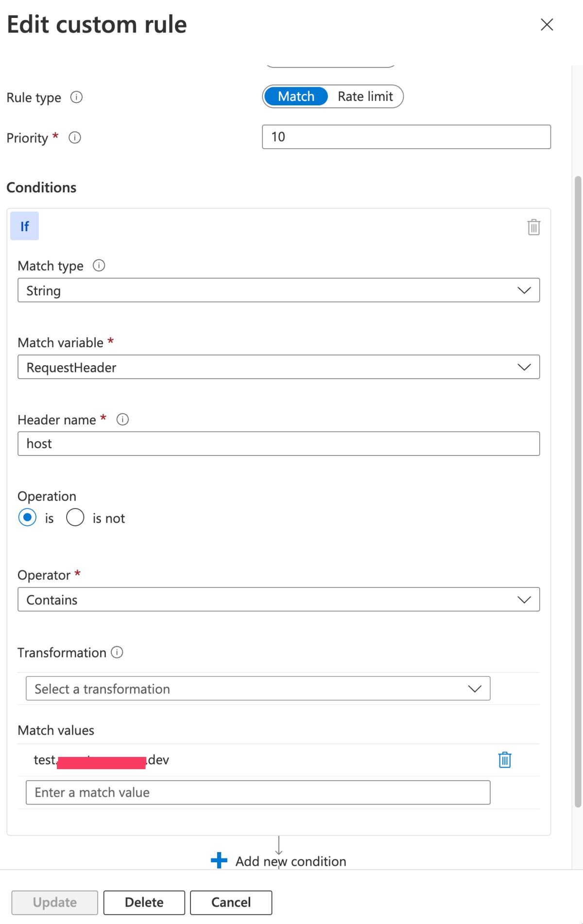Click the Enter a match value field
Screen dimensions: 583x924
(257, 792)
